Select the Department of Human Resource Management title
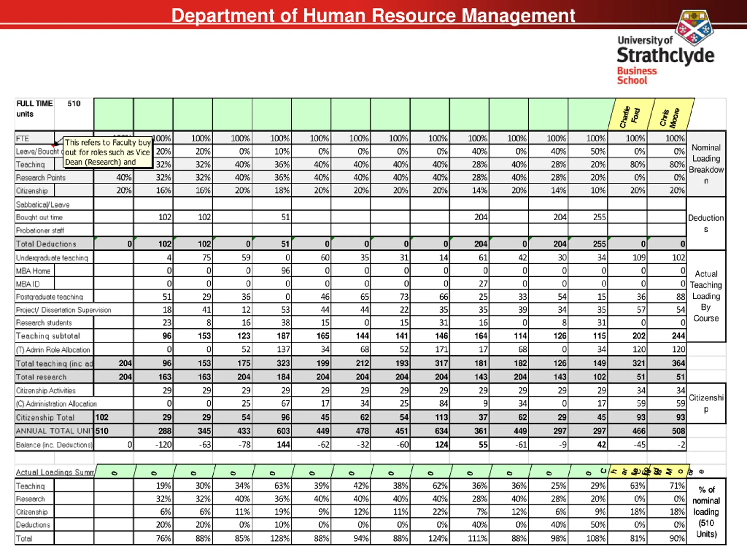This screenshot has width=747, height=560. (x=373, y=15)
